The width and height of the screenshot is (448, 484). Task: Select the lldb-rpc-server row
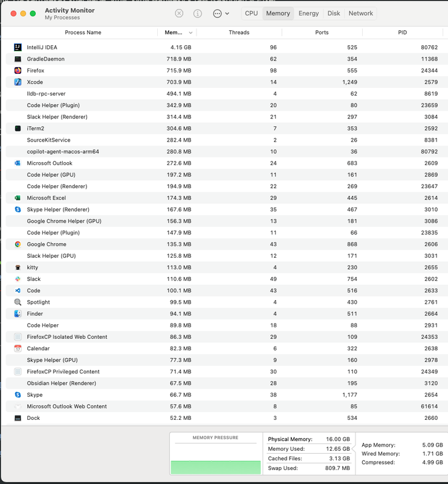click(x=227, y=94)
